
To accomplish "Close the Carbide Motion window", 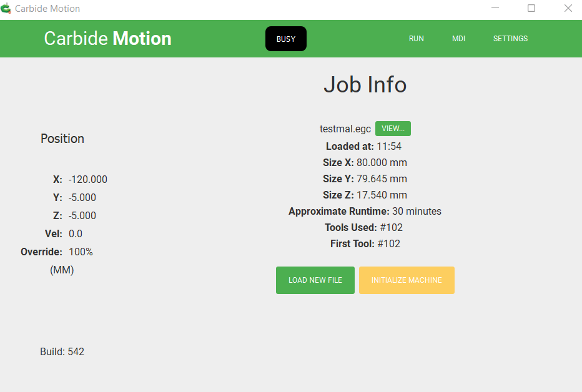I will tap(568, 8).
